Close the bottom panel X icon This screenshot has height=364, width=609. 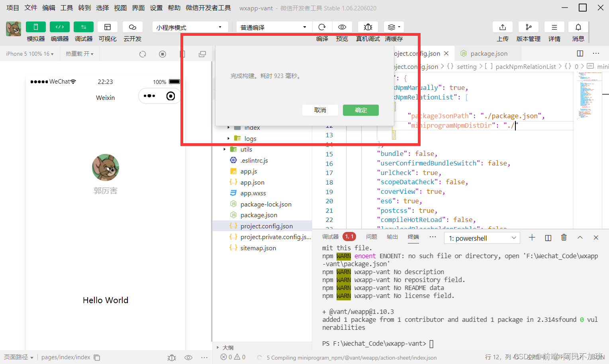tap(596, 237)
